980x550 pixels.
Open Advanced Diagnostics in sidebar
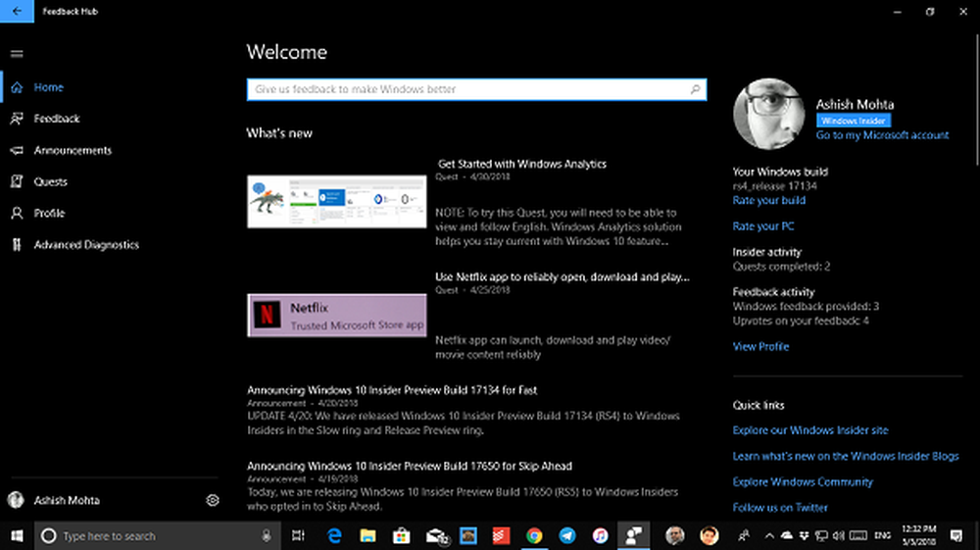86,245
